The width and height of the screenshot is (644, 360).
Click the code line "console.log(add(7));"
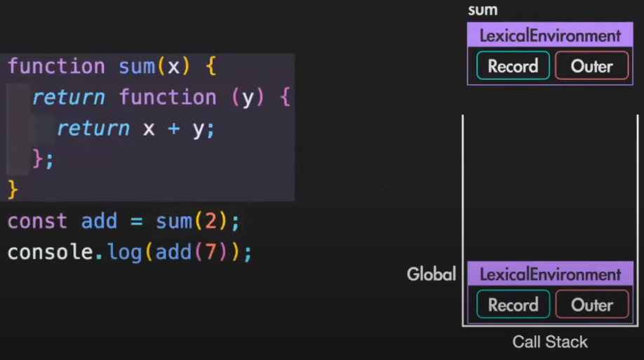click(130, 252)
